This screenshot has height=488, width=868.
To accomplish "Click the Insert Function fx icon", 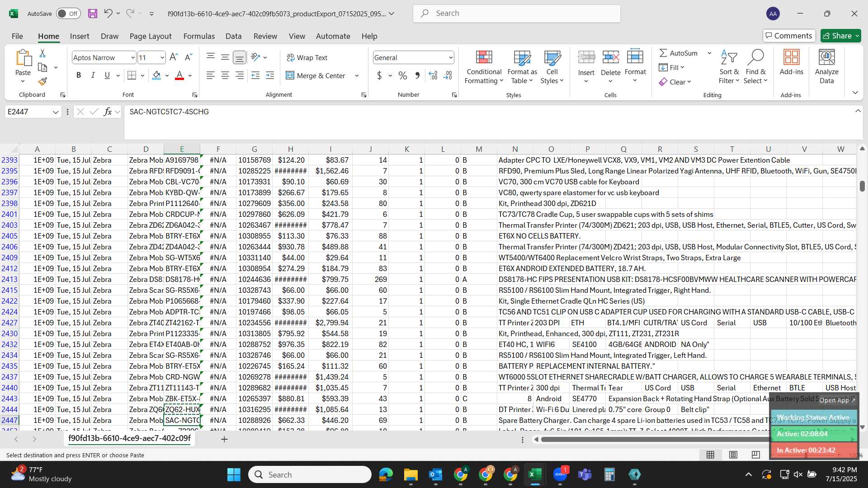I will (x=108, y=112).
